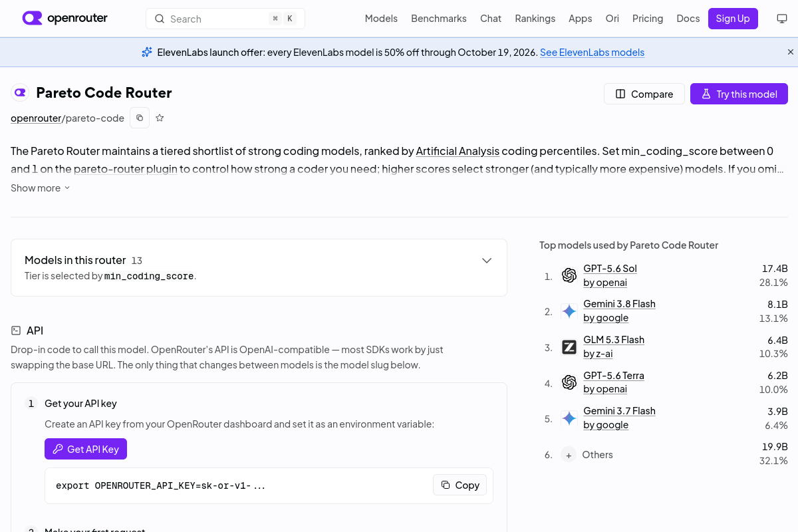
Task: Open by openai link under GPT-5.6 Terra
Action: [x=605, y=389]
